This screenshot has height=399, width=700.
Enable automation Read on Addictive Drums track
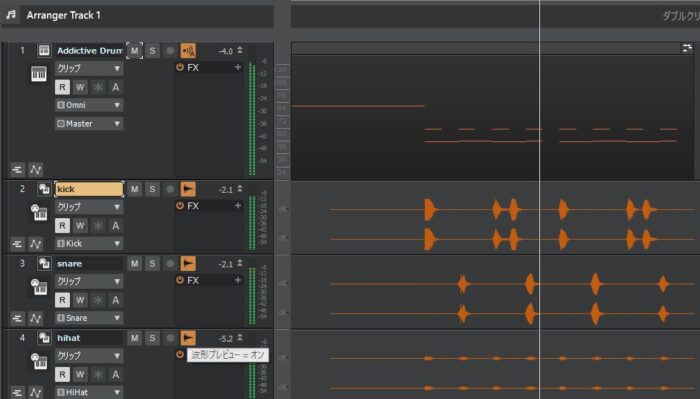coord(62,87)
